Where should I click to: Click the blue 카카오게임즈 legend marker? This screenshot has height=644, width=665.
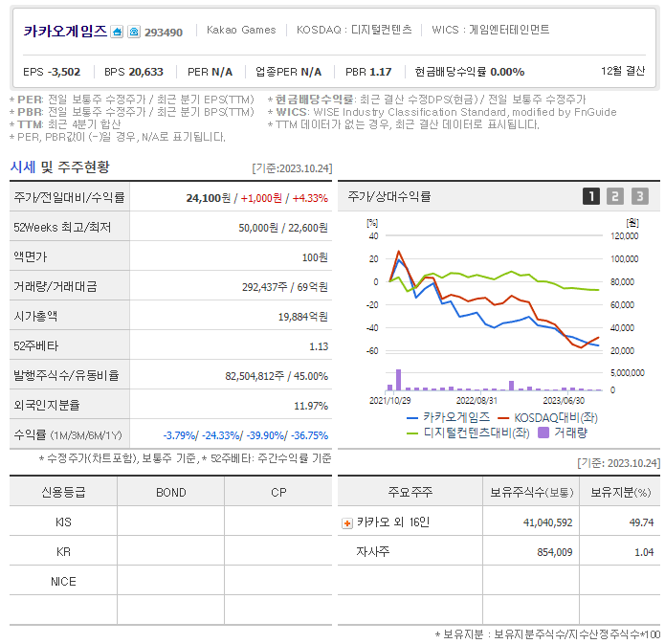(x=412, y=418)
